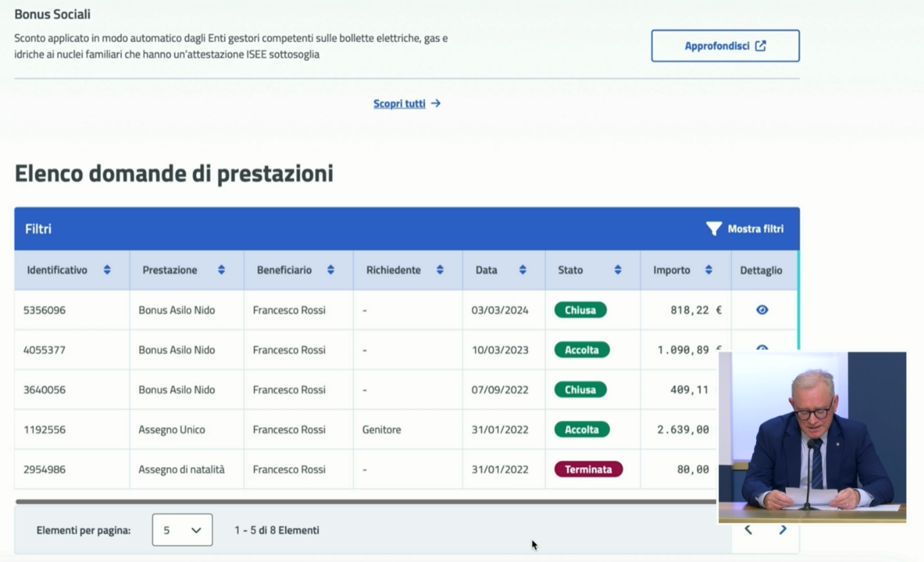Sort by Prestazione column arrows

221,270
